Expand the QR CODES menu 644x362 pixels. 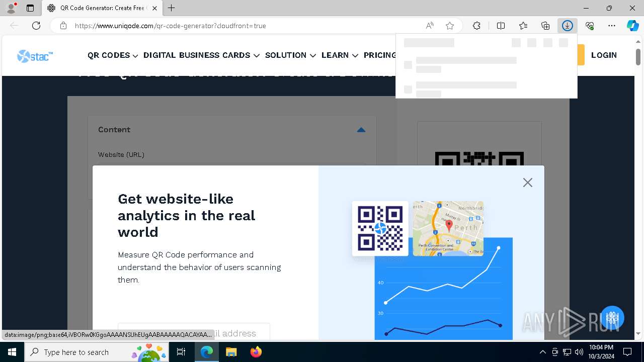[x=113, y=55]
